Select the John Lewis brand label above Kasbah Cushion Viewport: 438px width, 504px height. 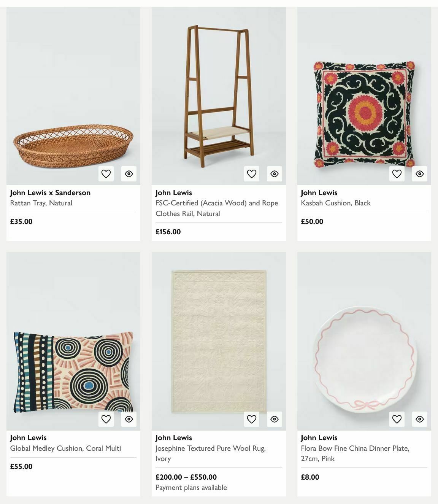(319, 192)
